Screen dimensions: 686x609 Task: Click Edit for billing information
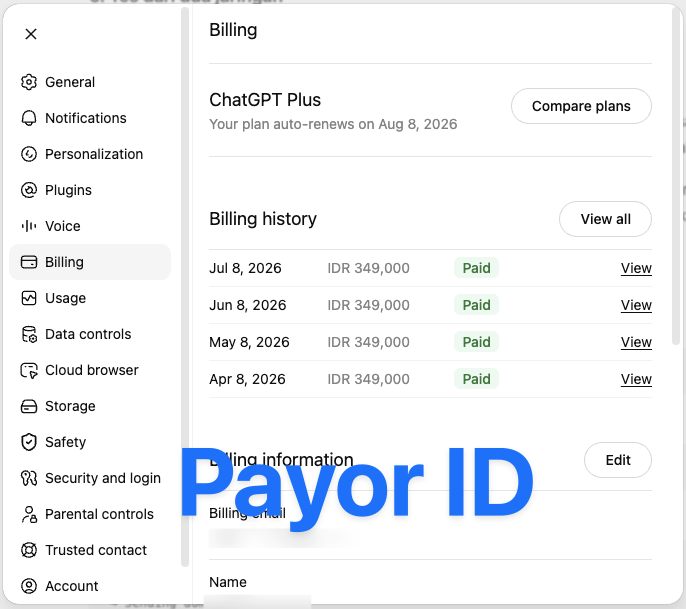click(618, 460)
